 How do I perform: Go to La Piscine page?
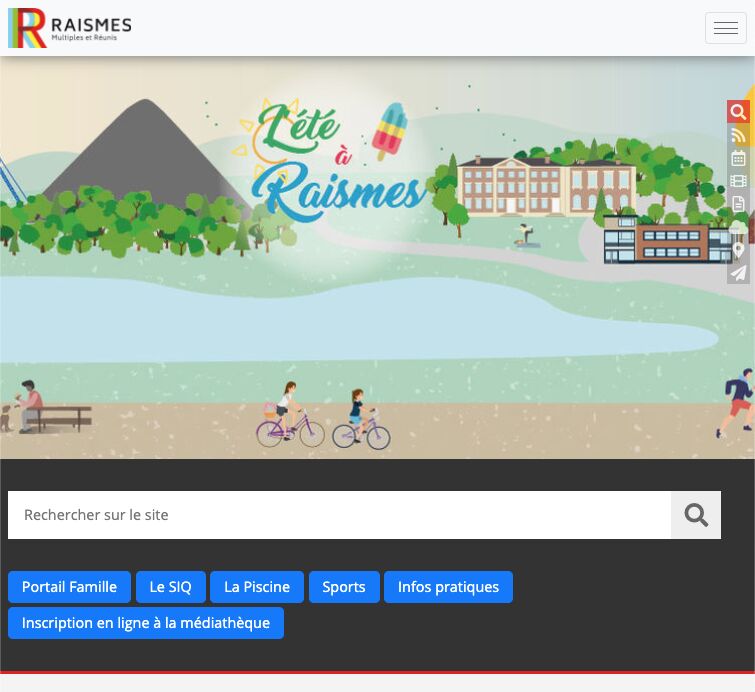coord(257,587)
